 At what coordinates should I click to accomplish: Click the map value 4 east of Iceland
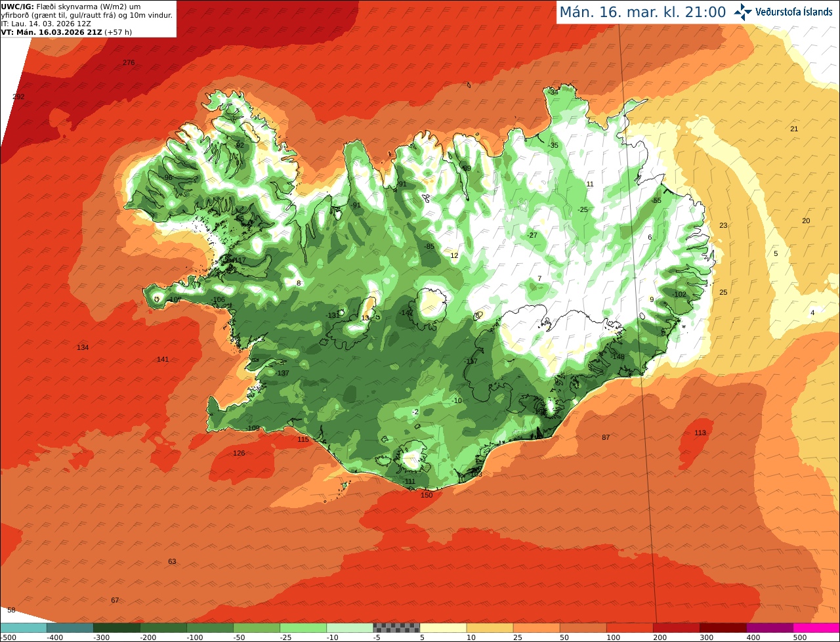pyautogui.click(x=812, y=312)
